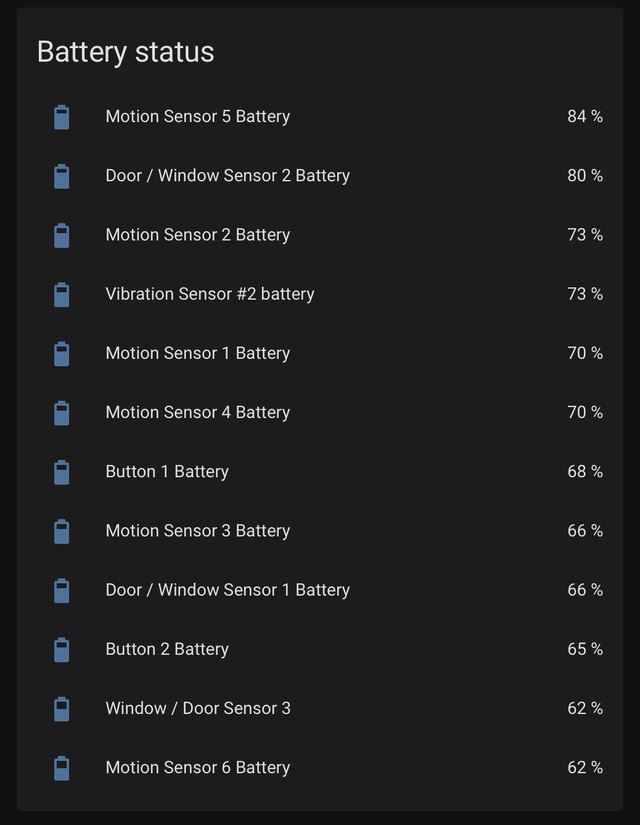
Task: Click the Motion Sensor 6 battery icon
Action: click(61, 767)
